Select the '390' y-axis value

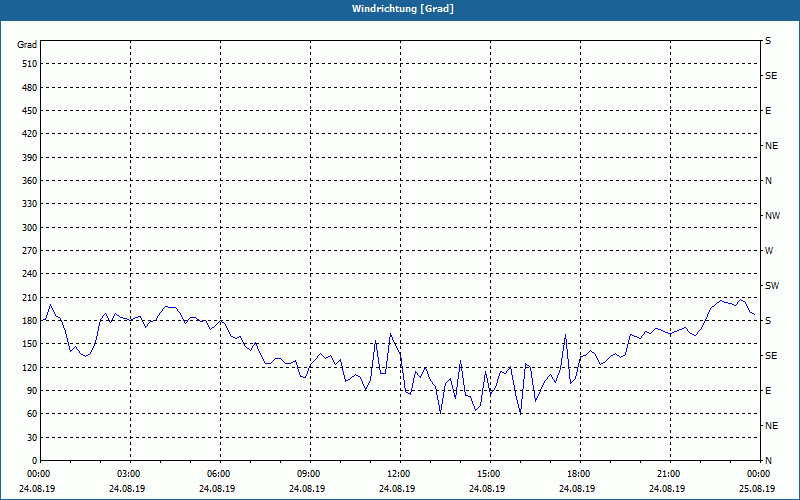coord(30,157)
